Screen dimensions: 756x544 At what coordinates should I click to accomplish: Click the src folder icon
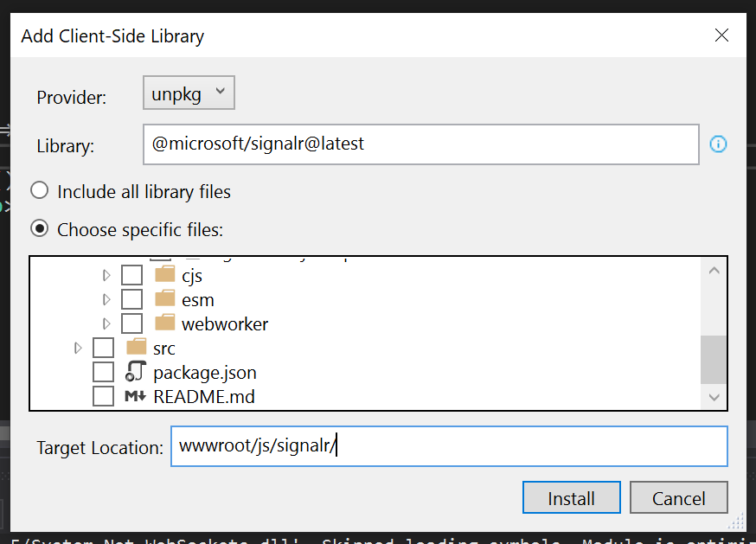(x=137, y=349)
